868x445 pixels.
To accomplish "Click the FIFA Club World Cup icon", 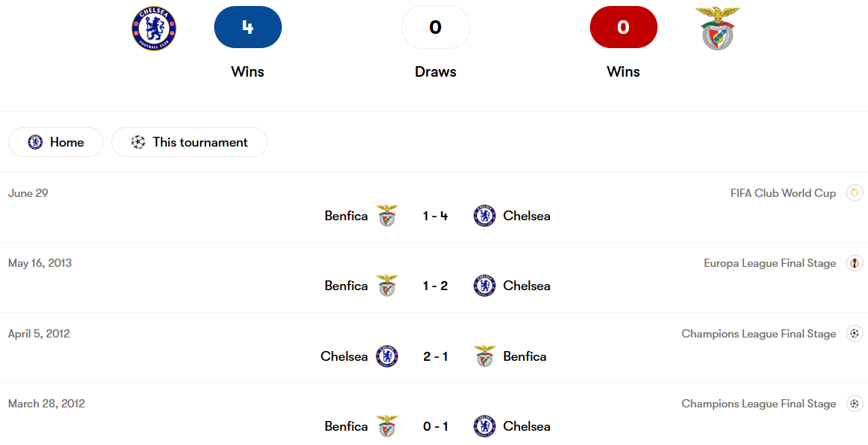I will [854, 193].
